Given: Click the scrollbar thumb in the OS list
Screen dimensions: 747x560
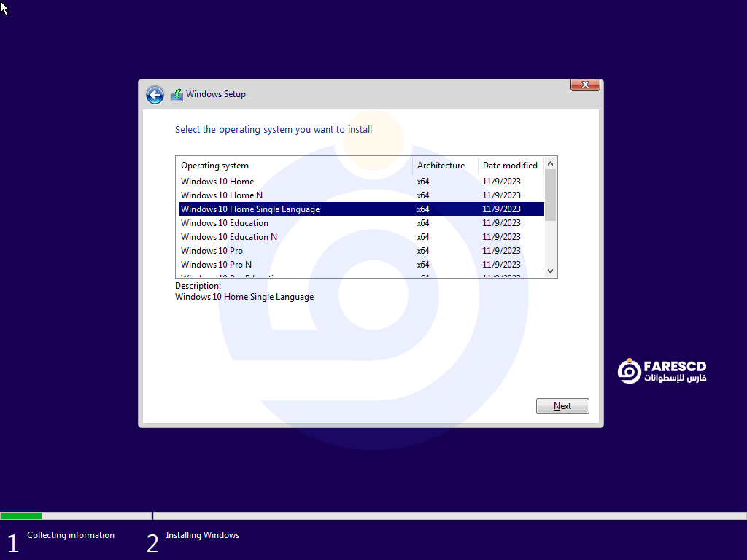Looking at the screenshot, I should [x=550, y=195].
